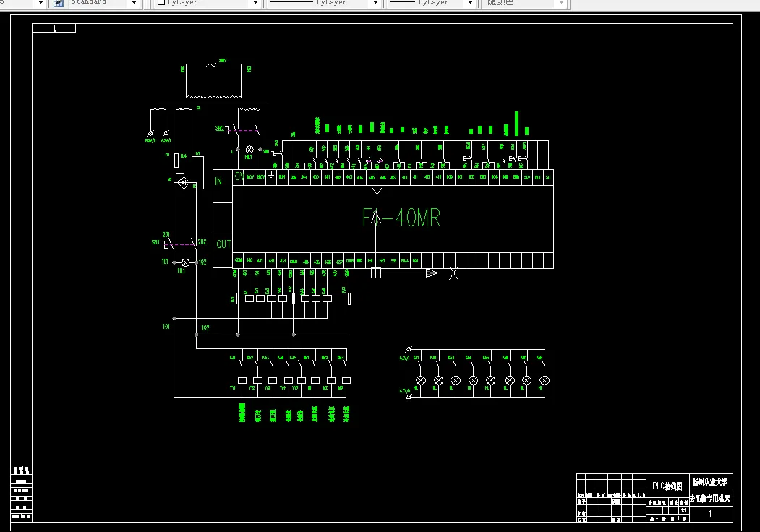
Task: Select the SB2 switch label
Action: (220, 129)
